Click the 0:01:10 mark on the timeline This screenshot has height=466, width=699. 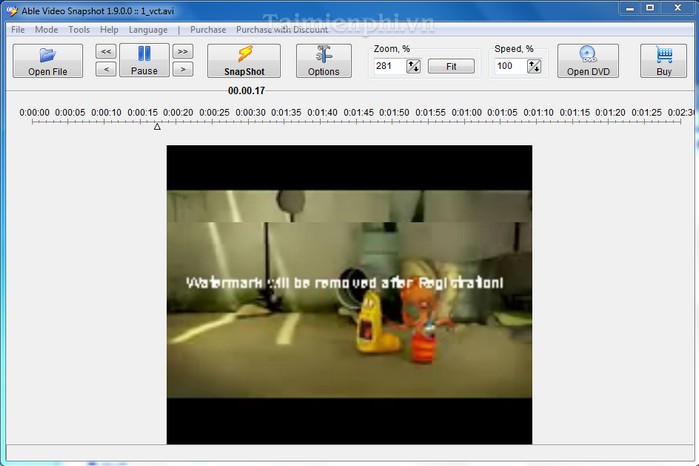click(x=538, y=113)
